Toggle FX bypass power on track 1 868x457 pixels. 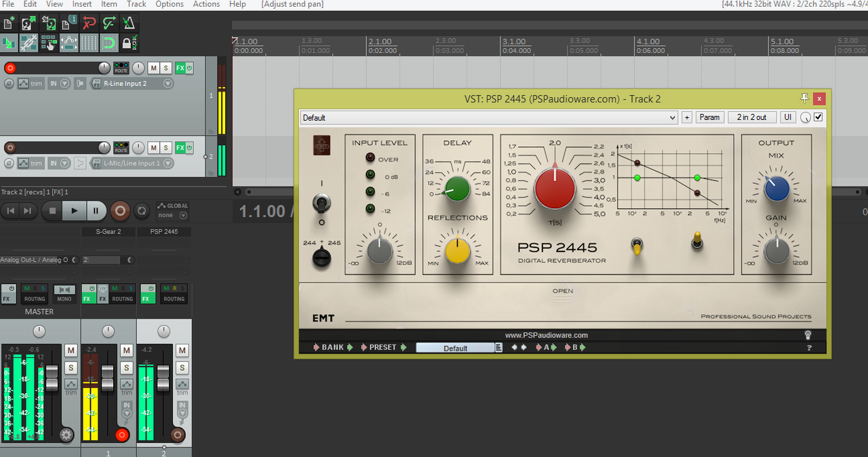(189, 68)
